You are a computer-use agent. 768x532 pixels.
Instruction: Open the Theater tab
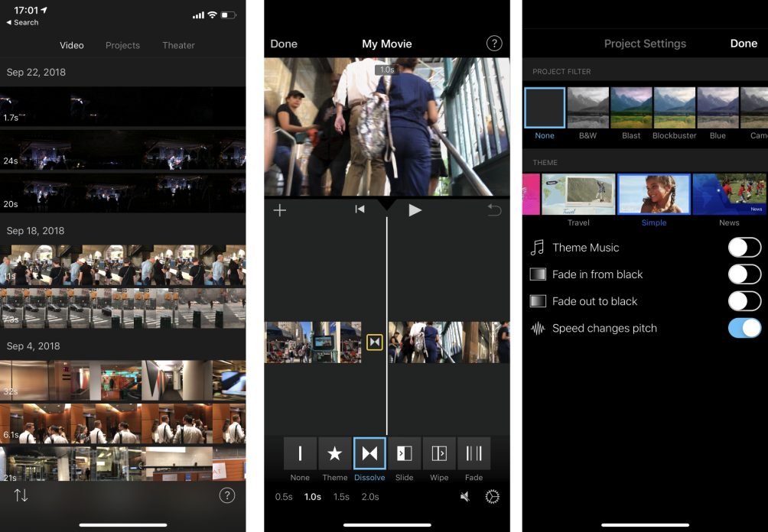tap(178, 45)
